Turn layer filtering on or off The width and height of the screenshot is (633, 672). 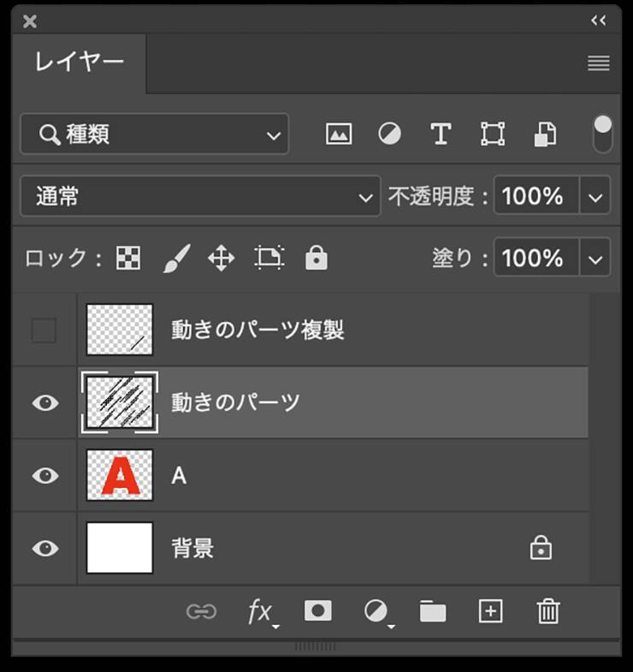(603, 134)
